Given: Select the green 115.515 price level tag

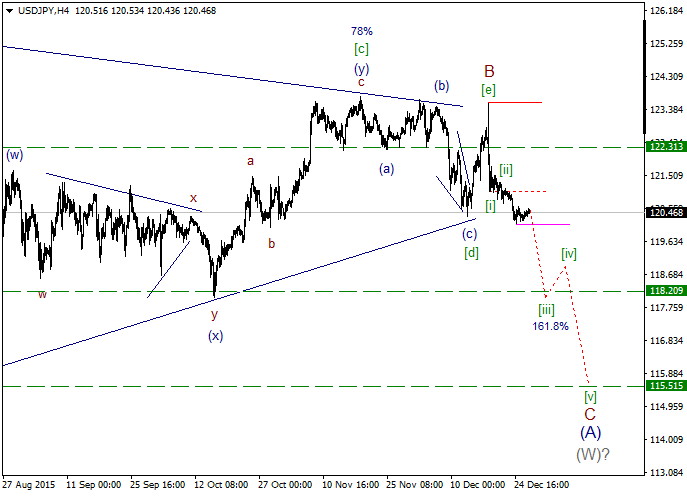Looking at the screenshot, I should [666, 386].
